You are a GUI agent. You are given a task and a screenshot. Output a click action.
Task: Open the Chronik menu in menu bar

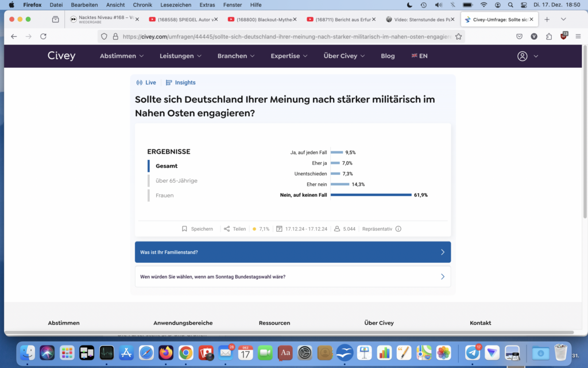point(142,5)
